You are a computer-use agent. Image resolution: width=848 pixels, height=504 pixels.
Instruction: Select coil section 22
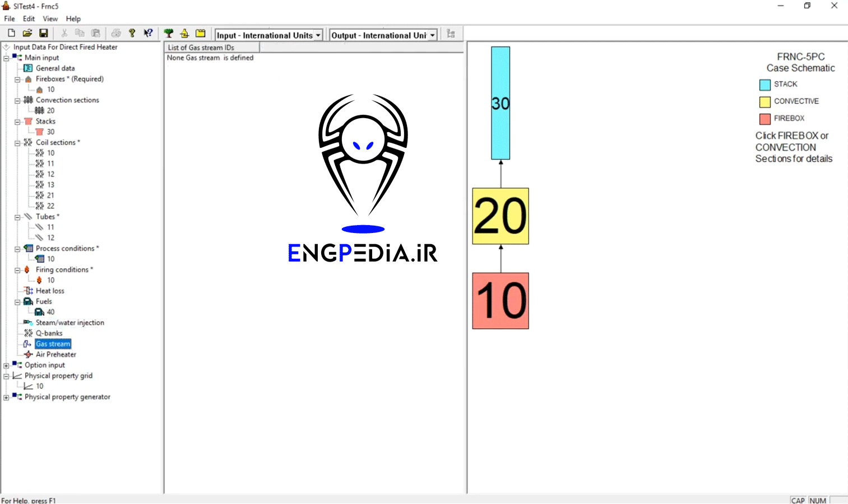pos(50,206)
